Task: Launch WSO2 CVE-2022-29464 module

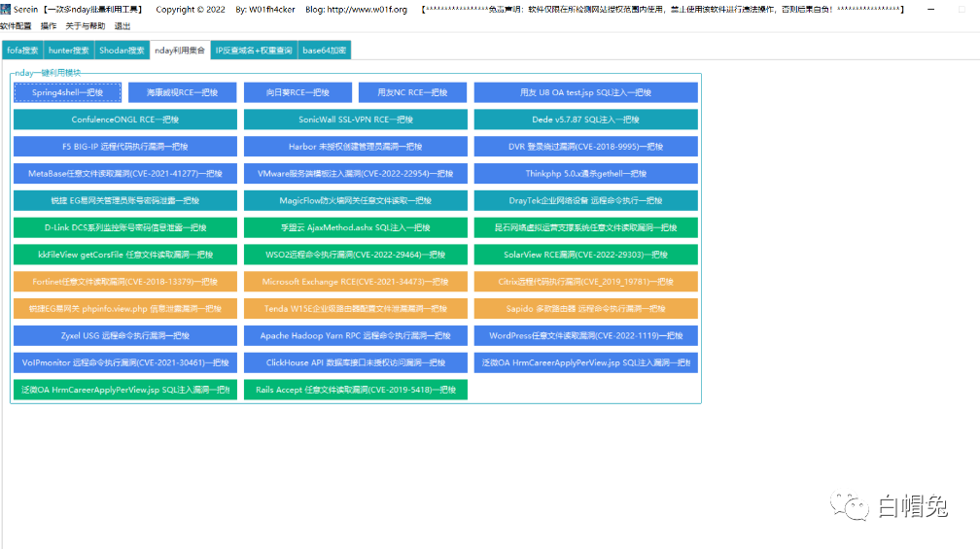Action: pyautogui.click(x=356, y=255)
